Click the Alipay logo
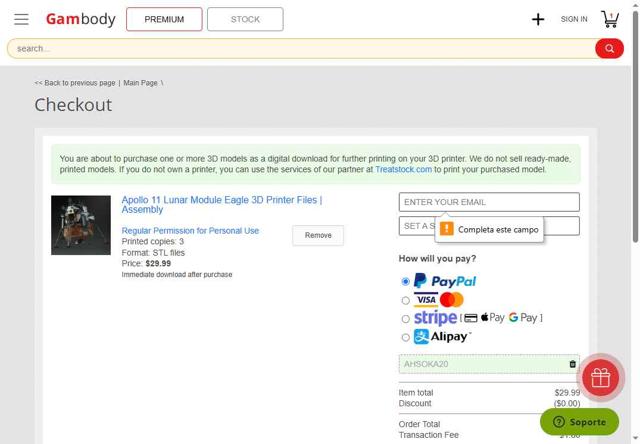Screen dimensions: 640x444 [x=442, y=337]
